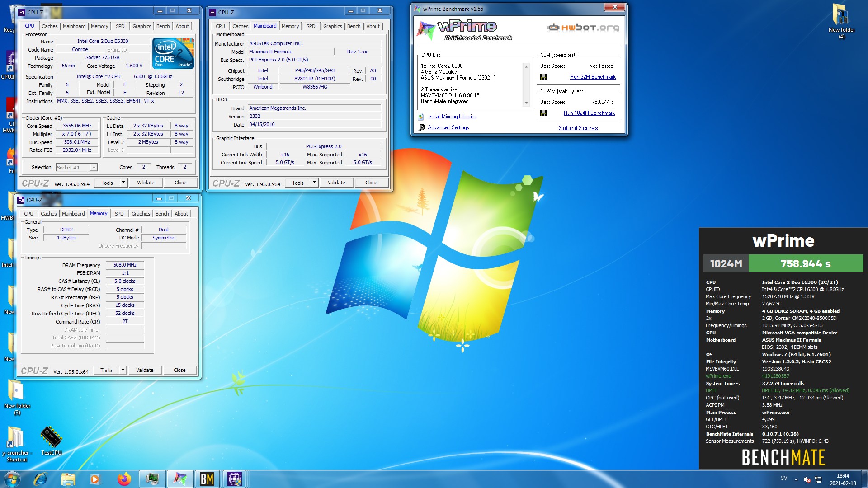
Task: Switch to Caches tab in CPU window
Action: 50,26
